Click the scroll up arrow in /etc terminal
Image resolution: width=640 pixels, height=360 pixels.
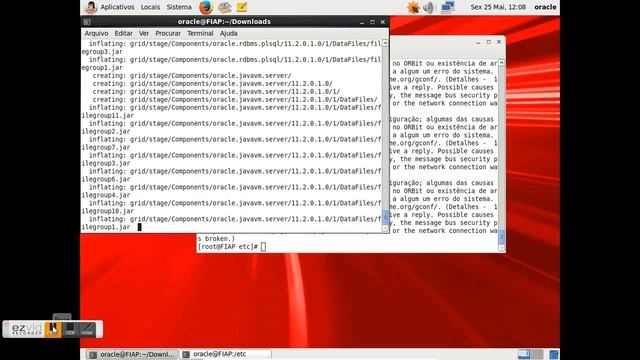click(x=501, y=63)
